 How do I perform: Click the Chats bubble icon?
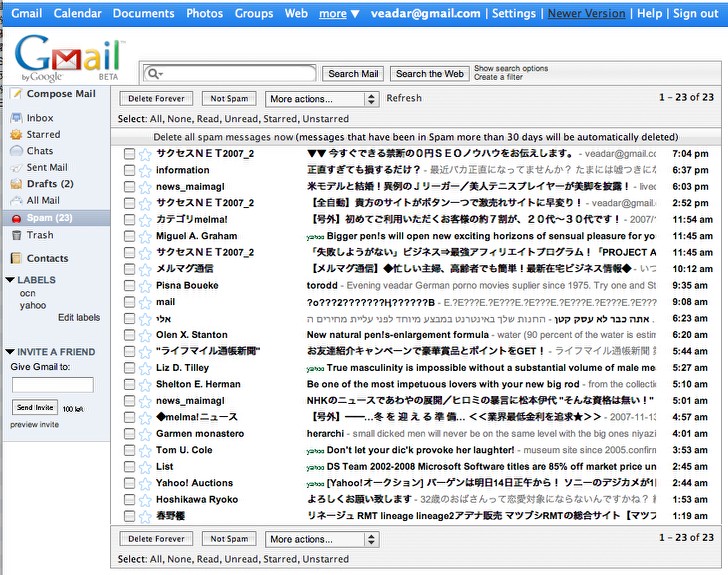[x=16, y=151]
